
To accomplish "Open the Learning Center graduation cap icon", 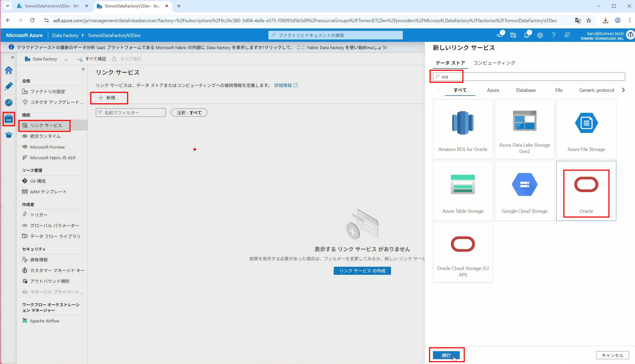I will point(9,135).
